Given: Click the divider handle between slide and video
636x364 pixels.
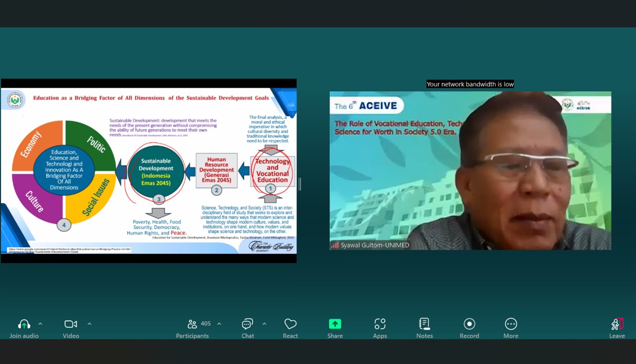Looking at the screenshot, I should (x=300, y=184).
